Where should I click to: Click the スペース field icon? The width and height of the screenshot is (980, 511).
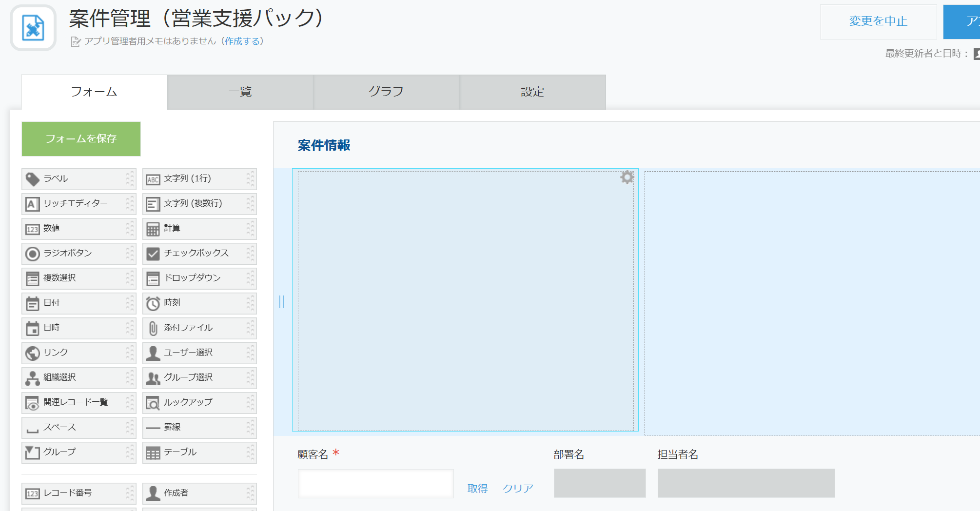pos(33,430)
